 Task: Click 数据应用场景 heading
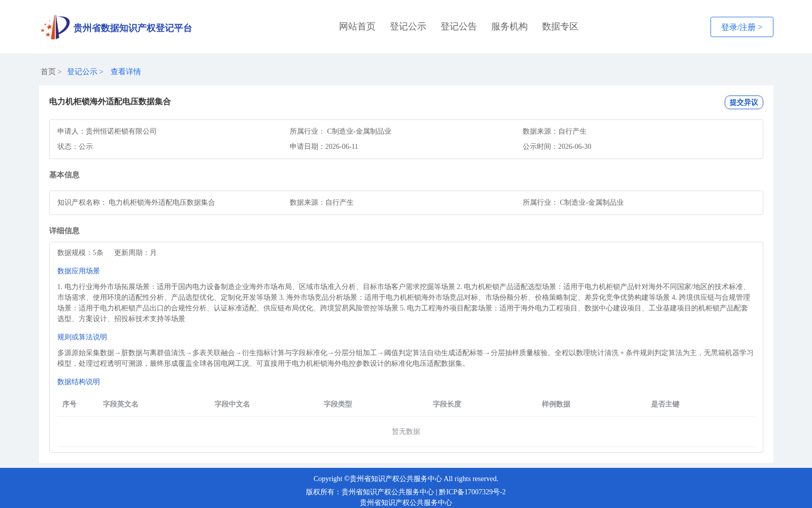[x=79, y=271]
